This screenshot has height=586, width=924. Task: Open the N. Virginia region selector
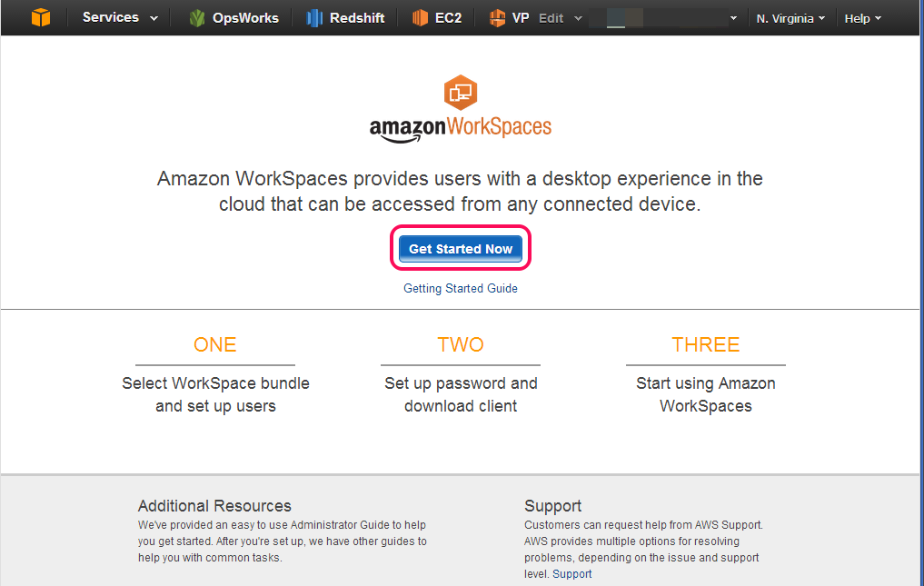[x=790, y=18]
